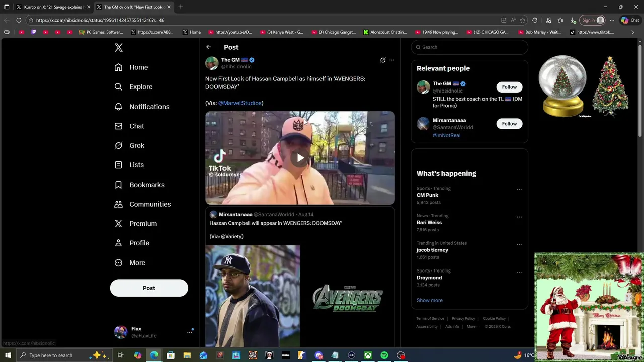Open the Cookie Policy link

(x=494, y=318)
